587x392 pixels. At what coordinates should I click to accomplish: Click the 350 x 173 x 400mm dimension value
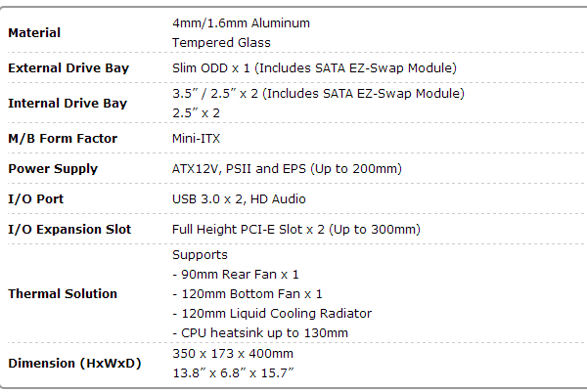point(233,354)
